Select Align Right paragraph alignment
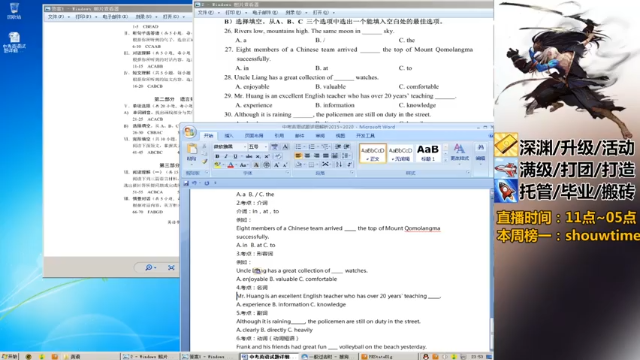 click(x=316, y=156)
